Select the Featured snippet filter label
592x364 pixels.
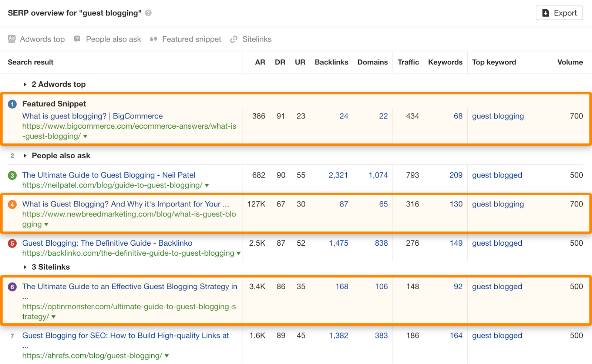click(192, 39)
